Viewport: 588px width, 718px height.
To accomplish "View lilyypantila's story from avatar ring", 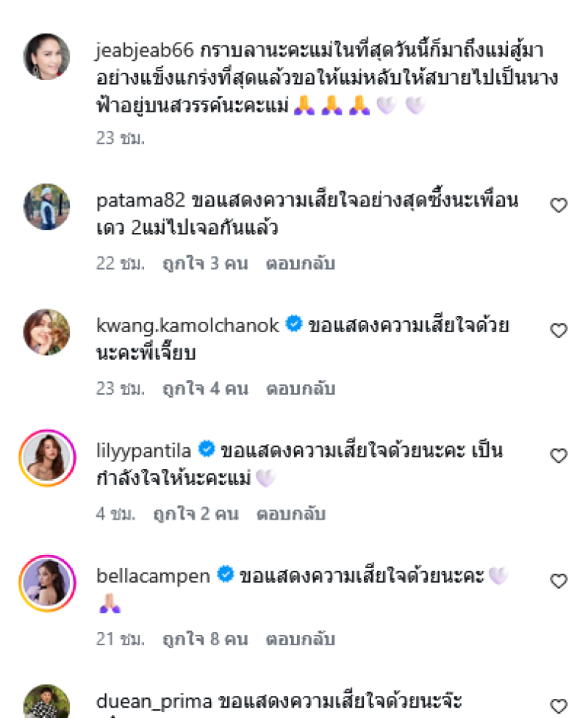I will [x=46, y=456].
